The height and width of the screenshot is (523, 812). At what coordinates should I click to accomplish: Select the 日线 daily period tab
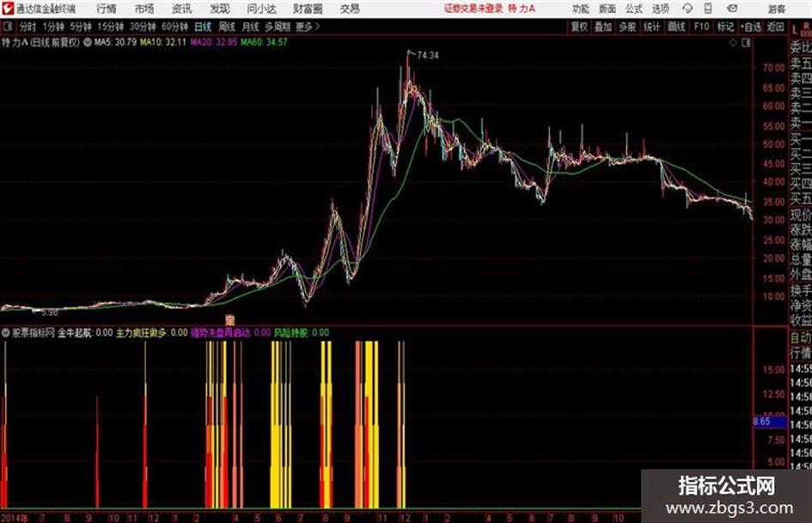tap(203, 27)
